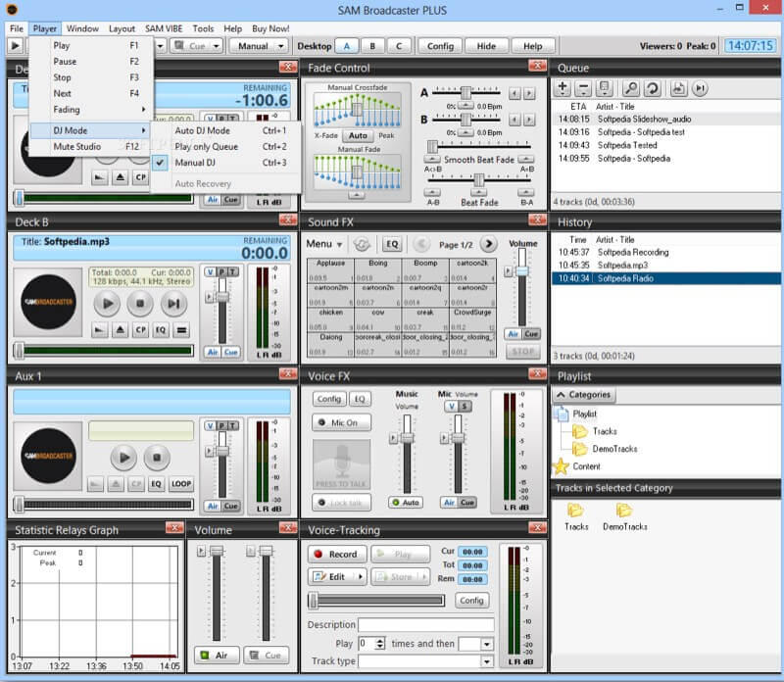Click the eject icon in Deck B
784x682 pixels.
click(x=120, y=330)
